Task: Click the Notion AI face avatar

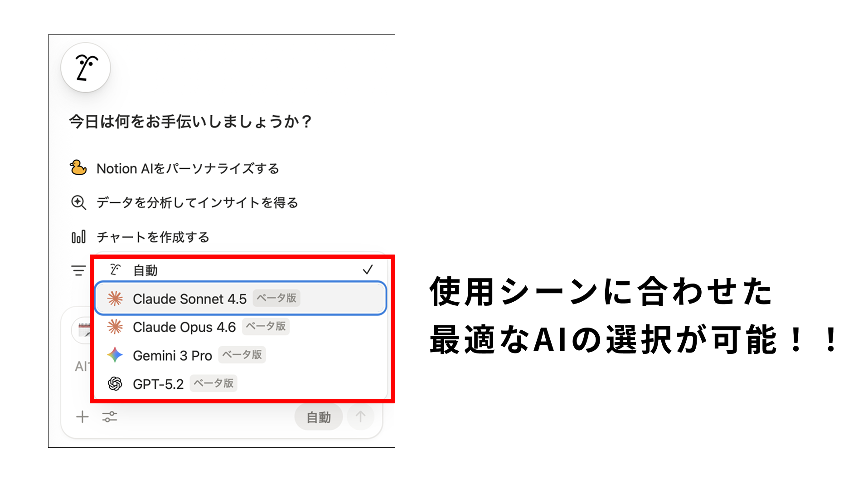Action: (x=86, y=68)
